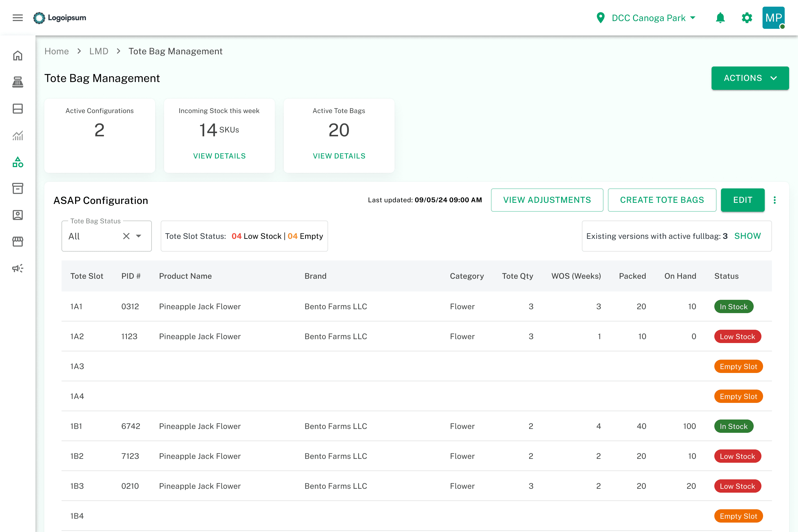Viewport: 798px width, 532px height.
Task: Click the Home breadcrumb link
Action: click(x=57, y=51)
